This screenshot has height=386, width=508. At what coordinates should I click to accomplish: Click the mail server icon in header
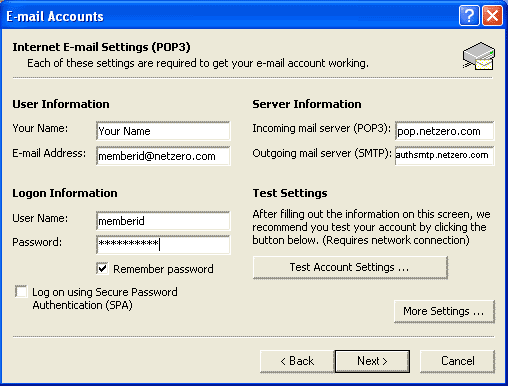479,56
